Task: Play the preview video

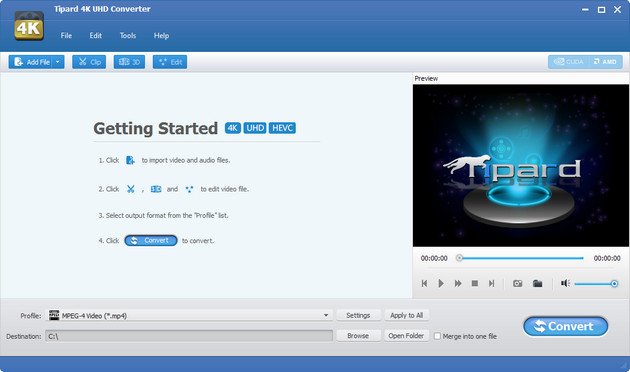Action: pyautogui.click(x=441, y=283)
